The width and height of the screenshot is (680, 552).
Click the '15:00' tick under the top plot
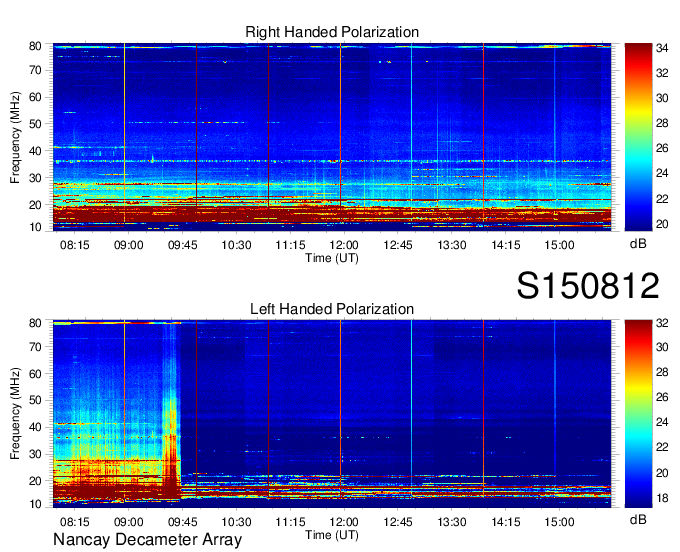[559, 245]
